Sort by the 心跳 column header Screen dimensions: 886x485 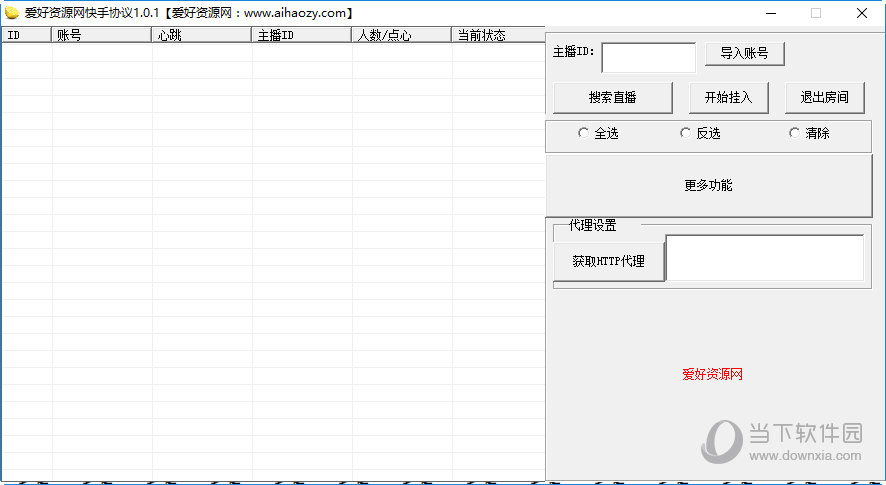point(202,35)
